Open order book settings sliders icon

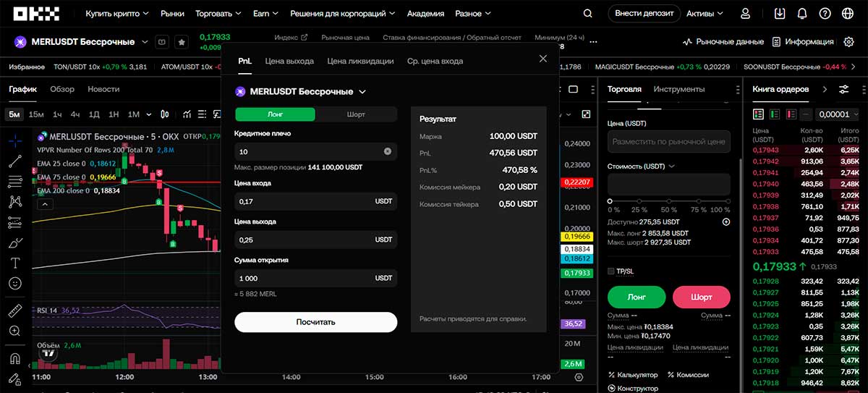click(844, 89)
